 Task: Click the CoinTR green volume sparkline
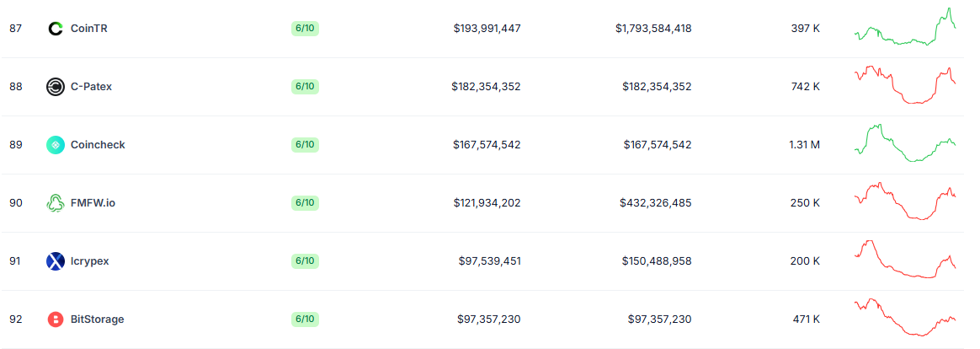[905, 26]
